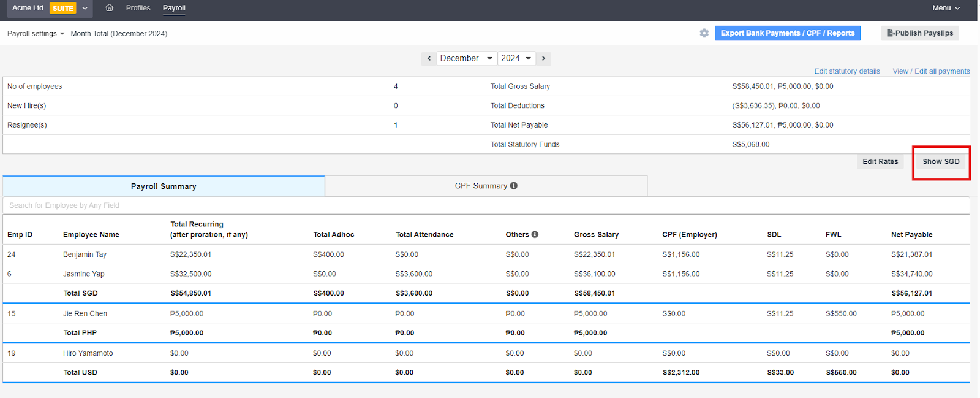Click the Total PHP row label
The height and width of the screenshot is (398, 980).
pos(80,333)
